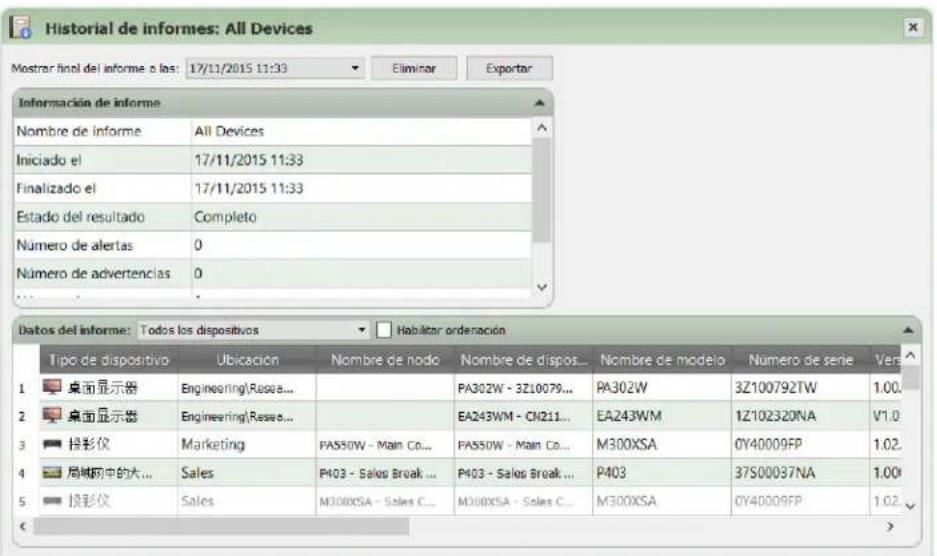Click the info panel vertical scrollbar thumb
This screenshot has height=556, width=937.
541,190
